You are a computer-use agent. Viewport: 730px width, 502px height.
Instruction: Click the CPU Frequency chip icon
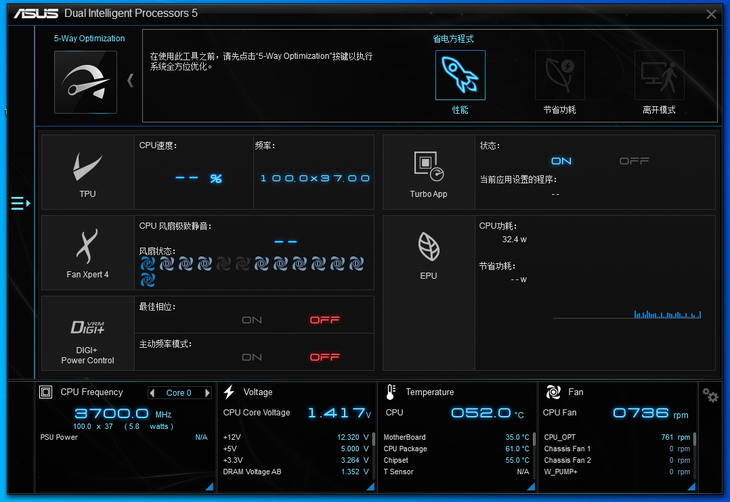pyautogui.click(x=46, y=392)
